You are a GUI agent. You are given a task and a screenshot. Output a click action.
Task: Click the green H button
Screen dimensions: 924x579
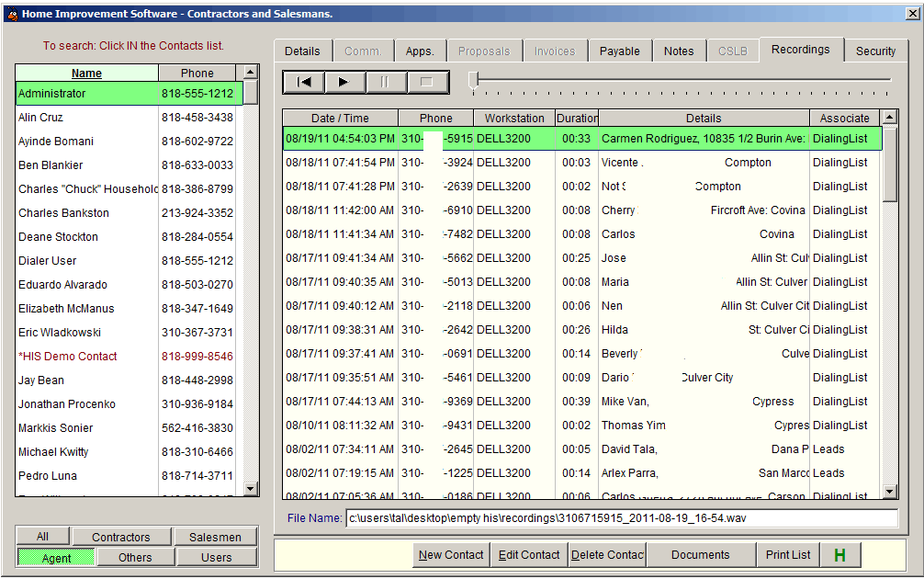tap(839, 555)
